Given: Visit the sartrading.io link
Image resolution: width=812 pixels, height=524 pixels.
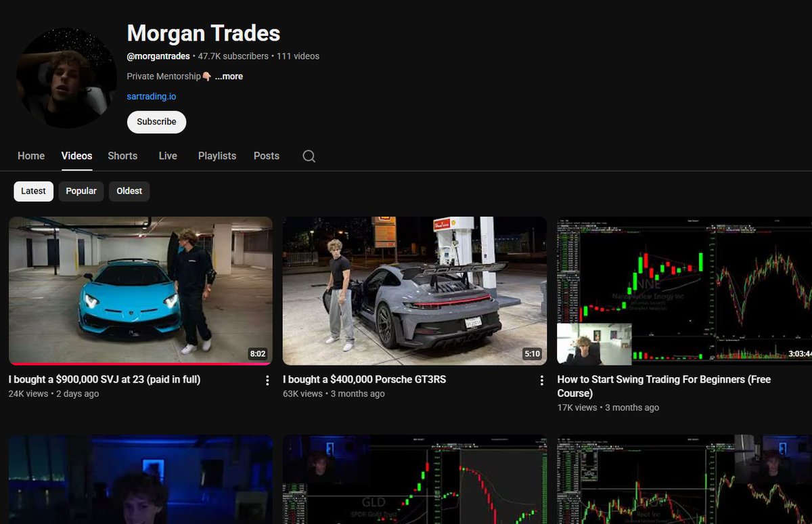Looking at the screenshot, I should click(152, 96).
